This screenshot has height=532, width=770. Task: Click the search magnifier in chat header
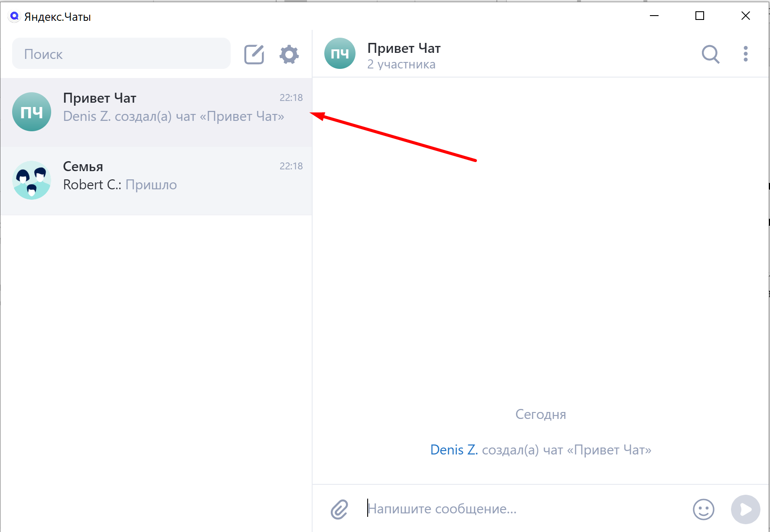(710, 54)
